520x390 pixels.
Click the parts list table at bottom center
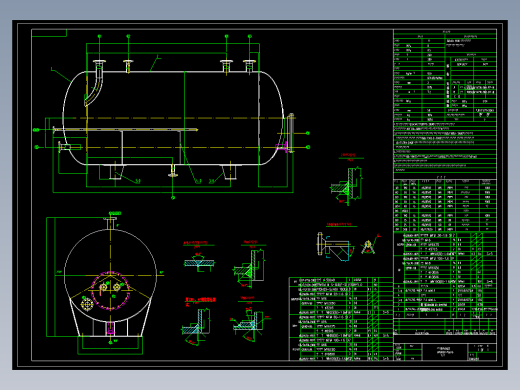(x=341, y=319)
